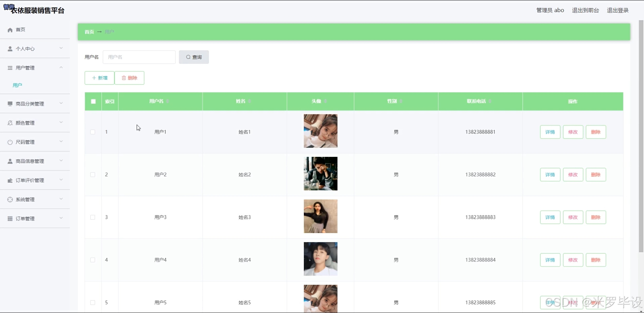
Task: Click the list icon beside 用户管理
Action: [x=10, y=68]
